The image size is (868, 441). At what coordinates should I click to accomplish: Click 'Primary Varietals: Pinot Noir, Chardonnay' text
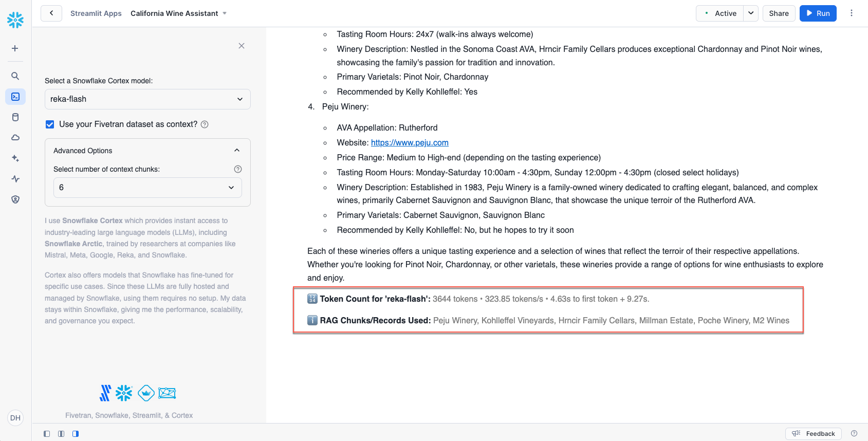(x=413, y=77)
